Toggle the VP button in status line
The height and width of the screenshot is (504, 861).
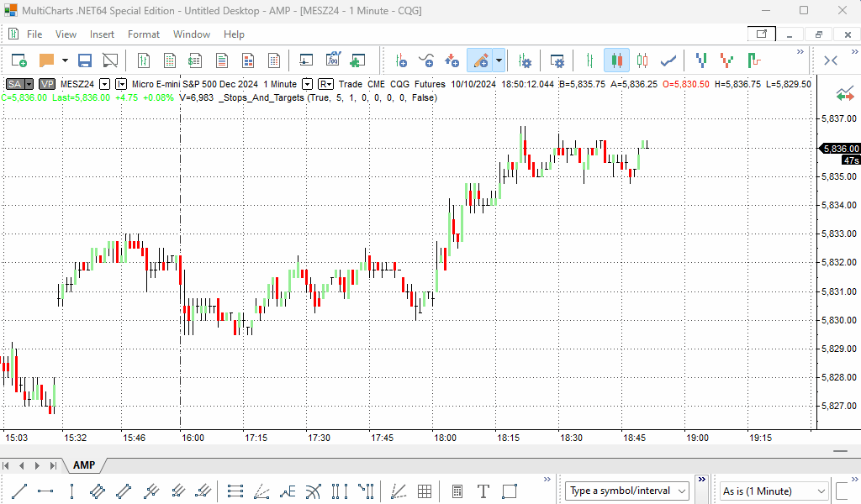click(47, 84)
